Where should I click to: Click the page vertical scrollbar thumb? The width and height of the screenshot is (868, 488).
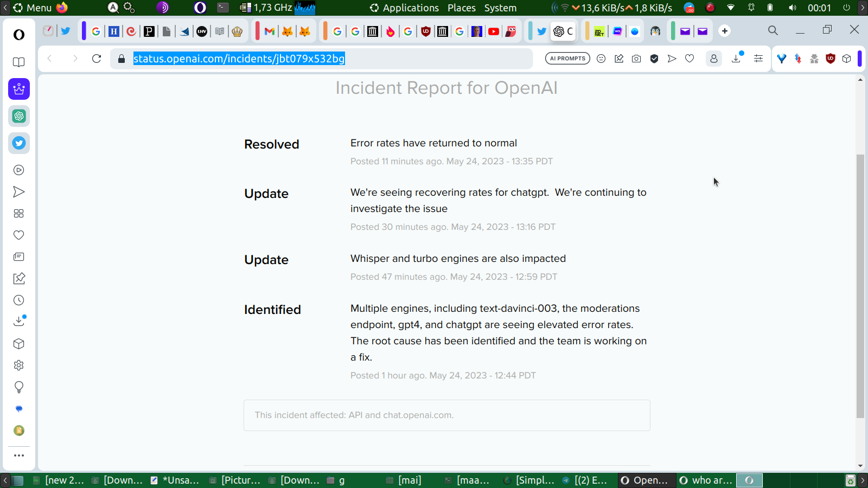(860, 286)
